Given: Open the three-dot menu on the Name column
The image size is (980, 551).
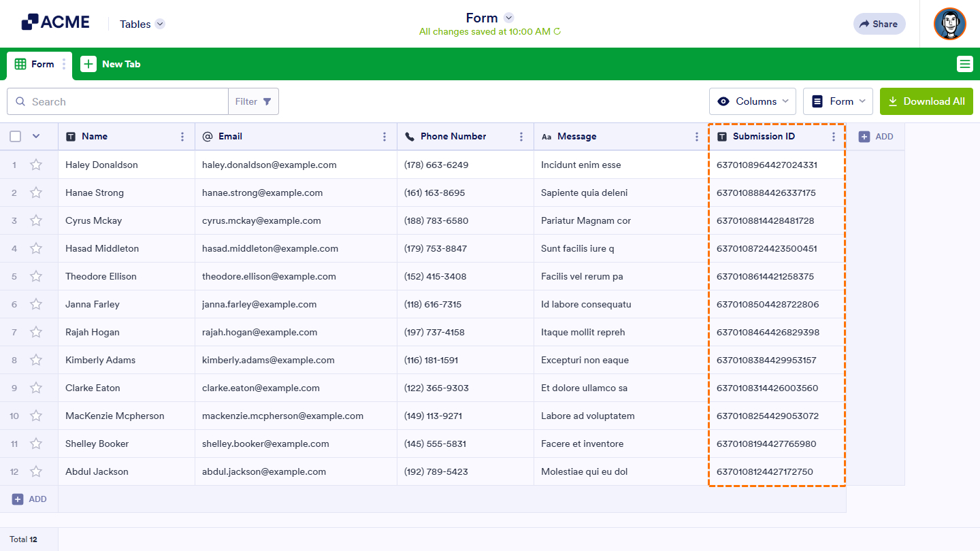Looking at the screenshot, I should coord(182,136).
